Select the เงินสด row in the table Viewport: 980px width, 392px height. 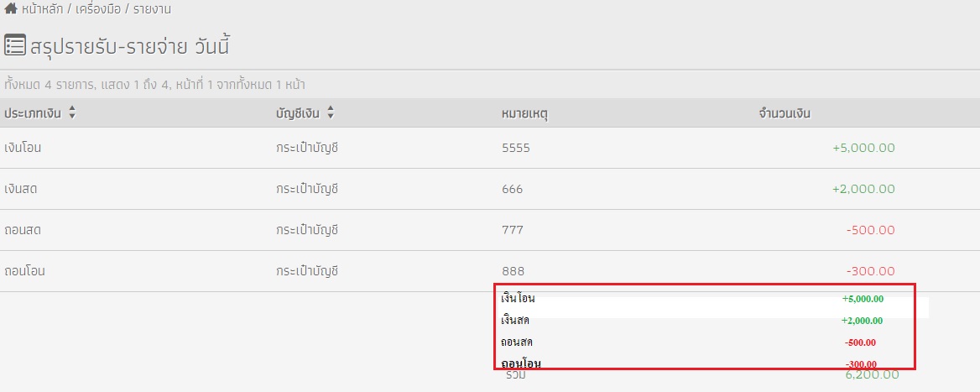point(490,189)
